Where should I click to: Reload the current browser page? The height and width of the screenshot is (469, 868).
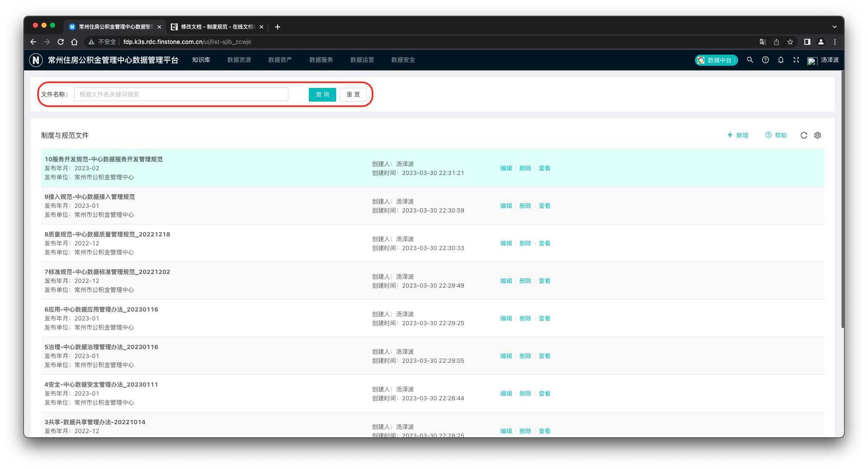[x=61, y=42]
